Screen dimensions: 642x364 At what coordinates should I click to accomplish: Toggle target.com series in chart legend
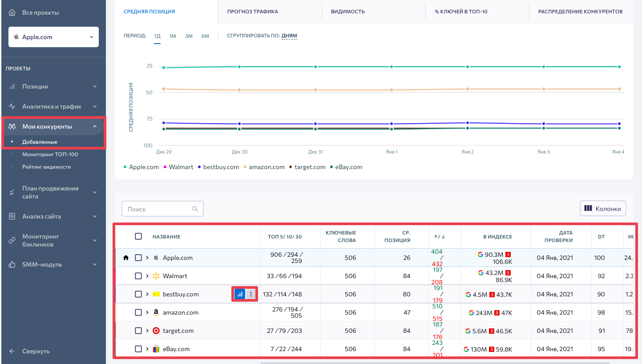307,167
